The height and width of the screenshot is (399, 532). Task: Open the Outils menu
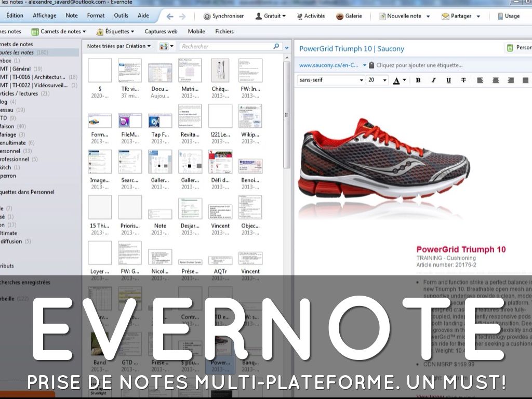click(121, 16)
